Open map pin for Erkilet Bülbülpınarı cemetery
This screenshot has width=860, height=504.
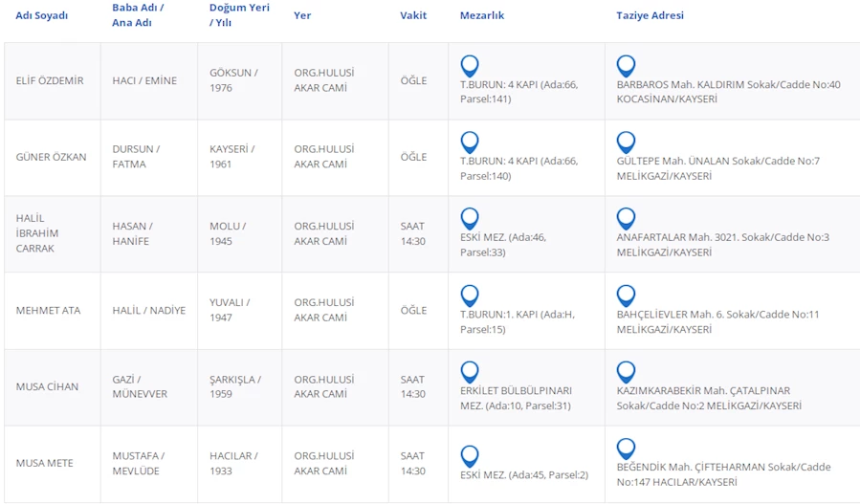coord(469,372)
